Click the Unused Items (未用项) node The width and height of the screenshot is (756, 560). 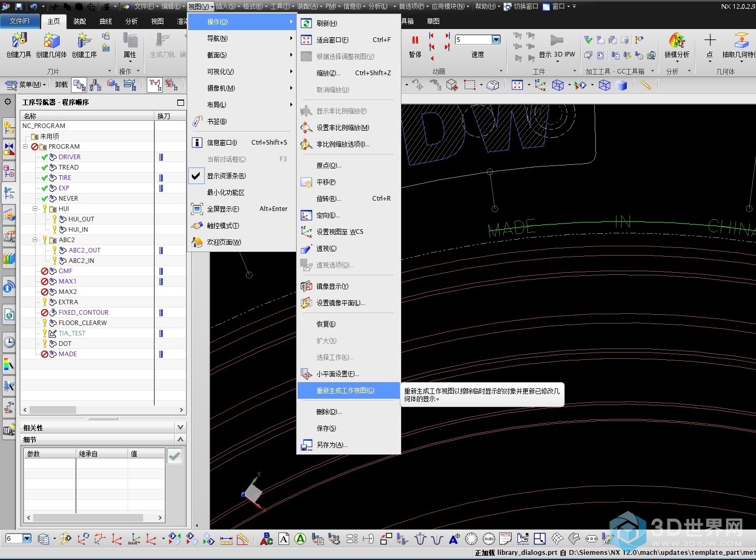[49, 136]
